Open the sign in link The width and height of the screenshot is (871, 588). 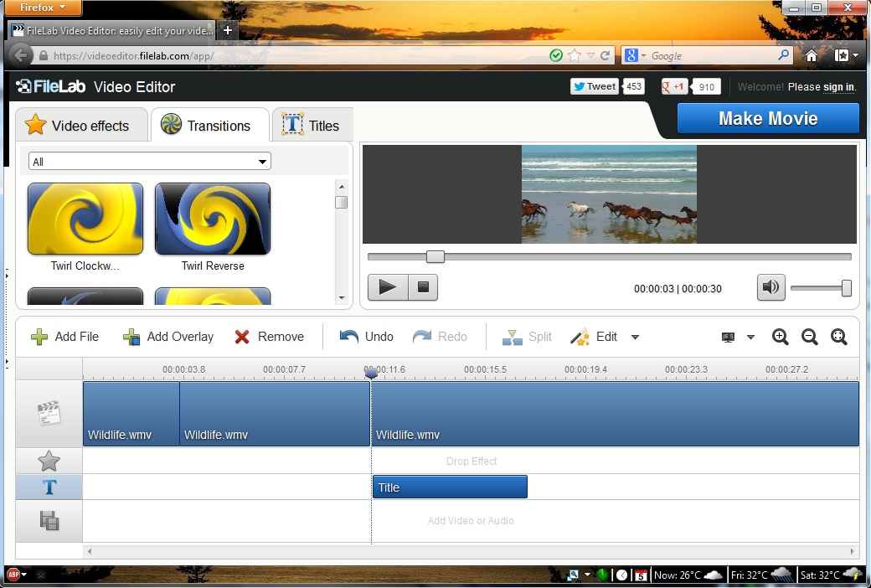point(839,87)
